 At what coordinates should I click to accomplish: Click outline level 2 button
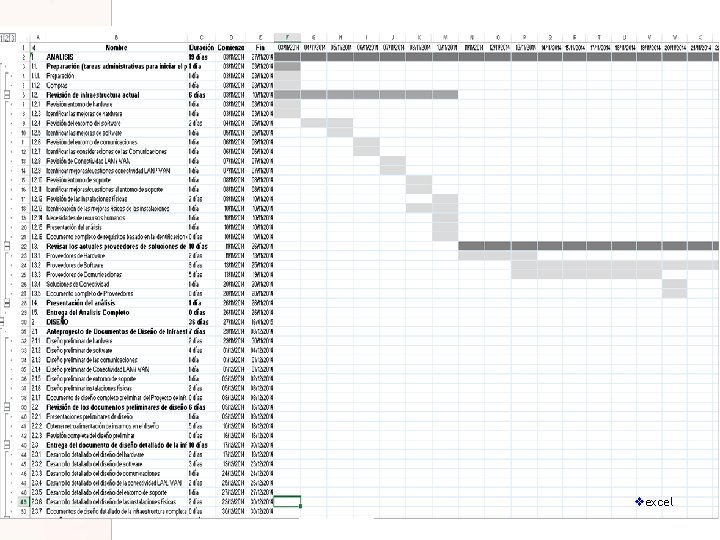click(8, 38)
